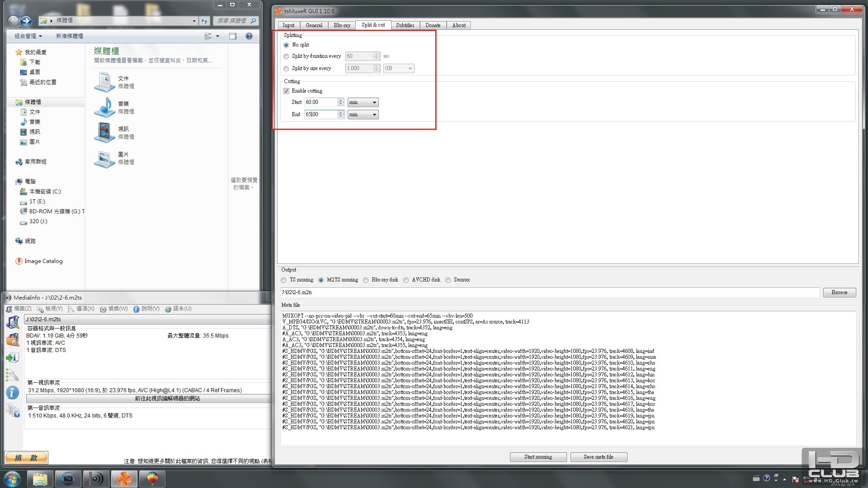Screen dimensions: 868x488
Task: Click the Explorer forward navigation arrow
Action: [26, 20]
